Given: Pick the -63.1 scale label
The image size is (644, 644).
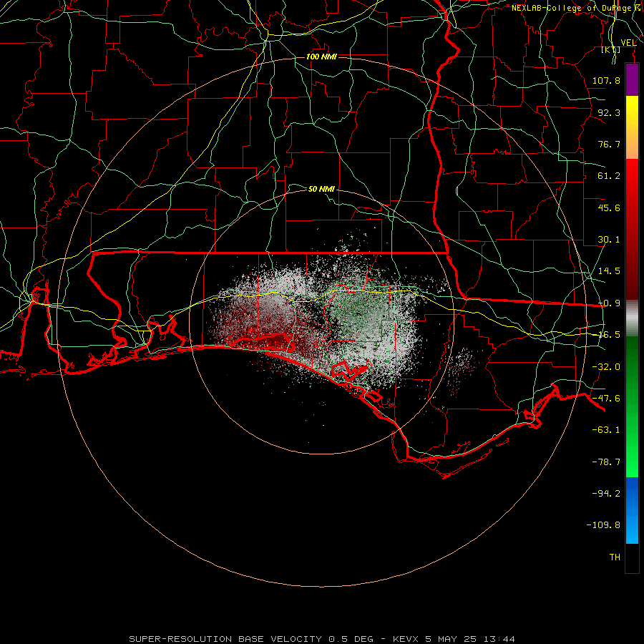Looking at the screenshot, I should click(606, 430).
